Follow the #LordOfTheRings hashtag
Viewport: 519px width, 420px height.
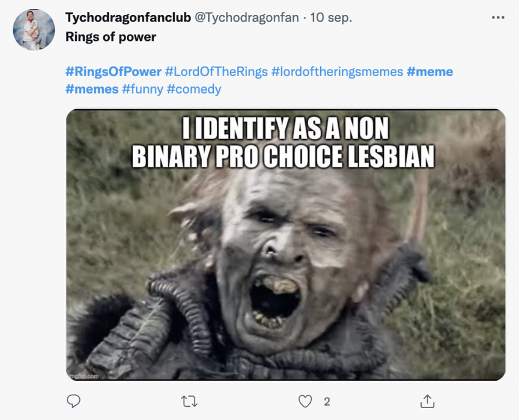coord(216,71)
